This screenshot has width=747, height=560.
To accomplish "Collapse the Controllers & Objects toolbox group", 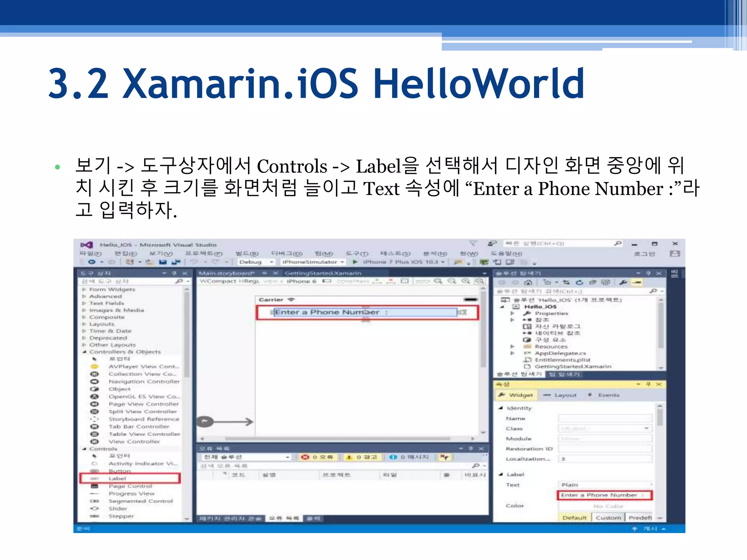I will 84,352.
